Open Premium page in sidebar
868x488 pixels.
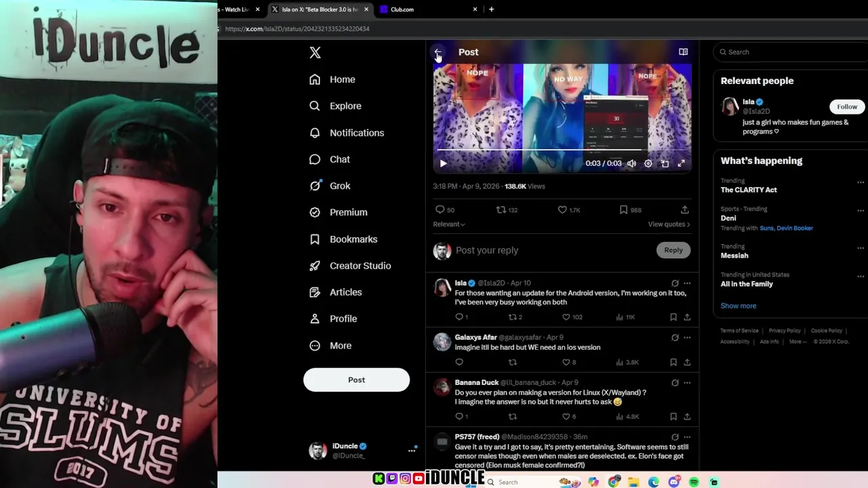click(338, 212)
